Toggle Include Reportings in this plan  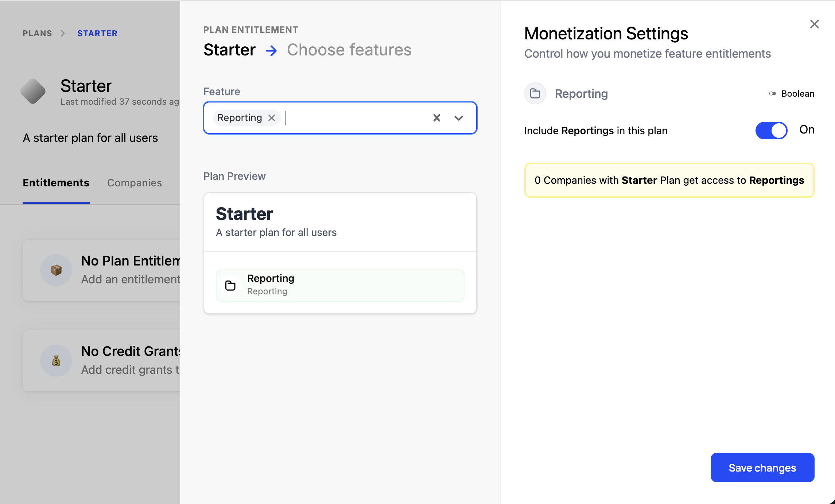pos(771,131)
